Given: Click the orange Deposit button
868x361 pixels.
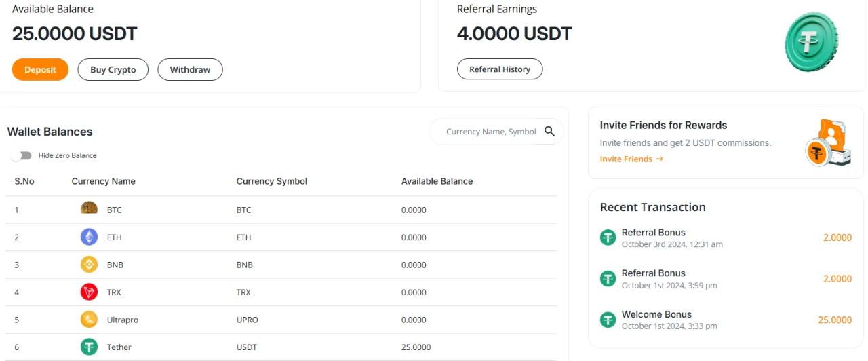Looking at the screenshot, I should [x=40, y=69].
